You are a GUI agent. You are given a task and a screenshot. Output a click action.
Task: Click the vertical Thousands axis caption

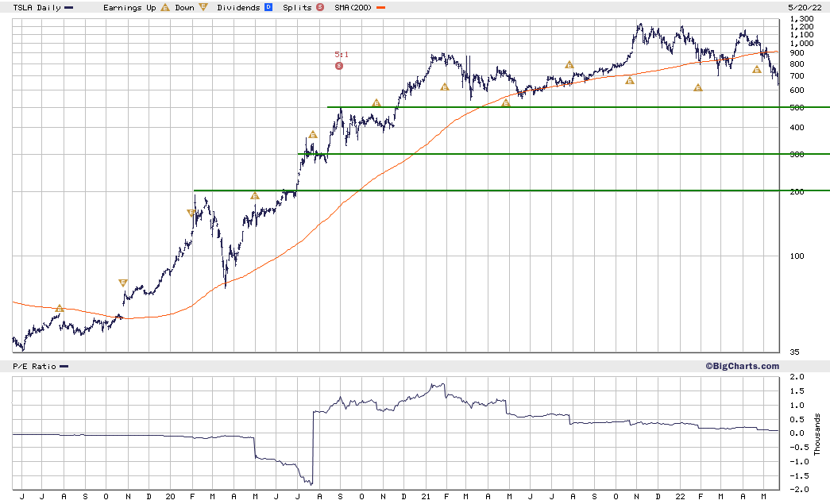(817, 434)
